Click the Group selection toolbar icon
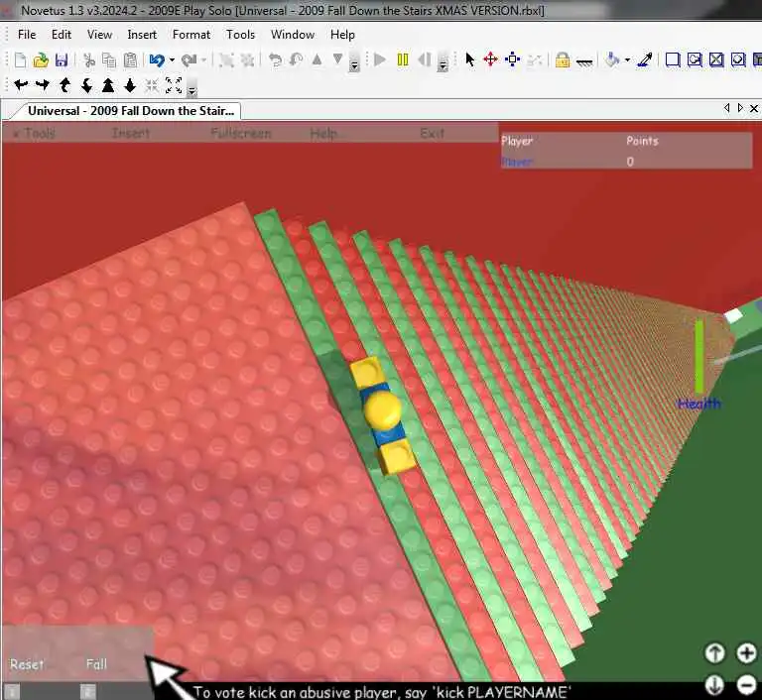 point(226,60)
